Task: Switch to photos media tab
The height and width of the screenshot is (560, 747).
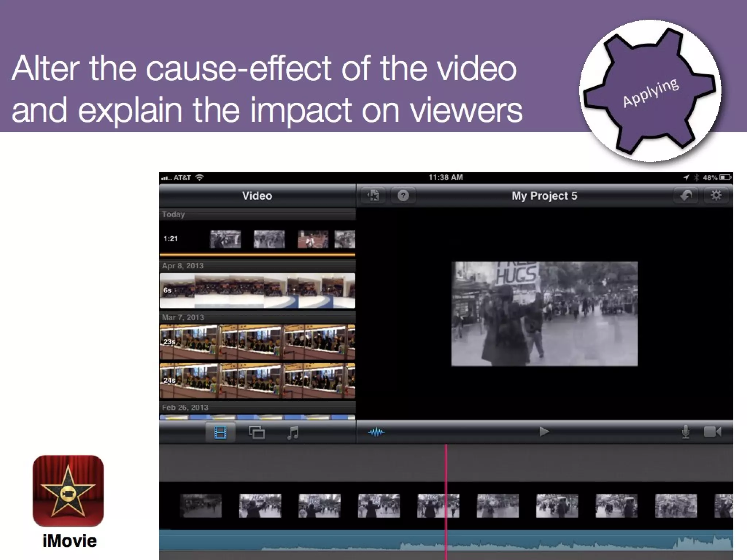Action: coord(256,433)
